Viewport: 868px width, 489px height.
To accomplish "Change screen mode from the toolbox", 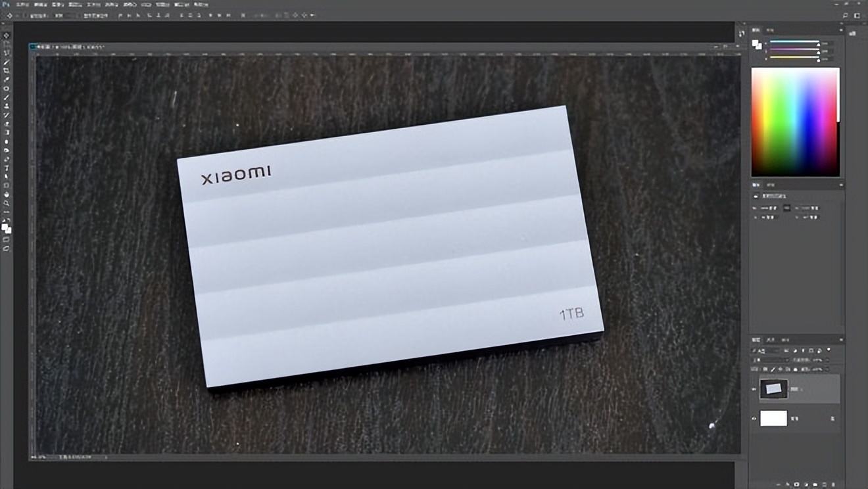I will pos(7,248).
